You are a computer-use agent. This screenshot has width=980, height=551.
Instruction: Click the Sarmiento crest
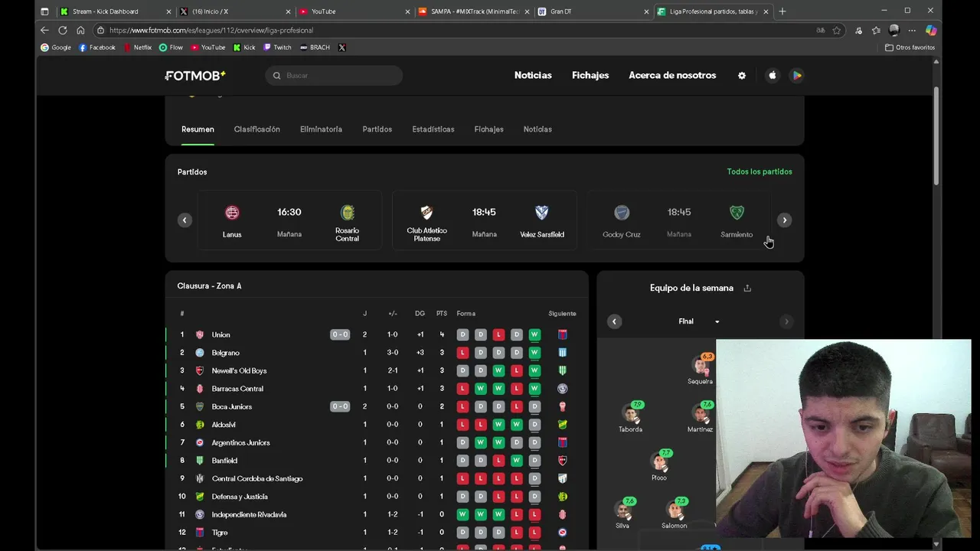click(737, 213)
